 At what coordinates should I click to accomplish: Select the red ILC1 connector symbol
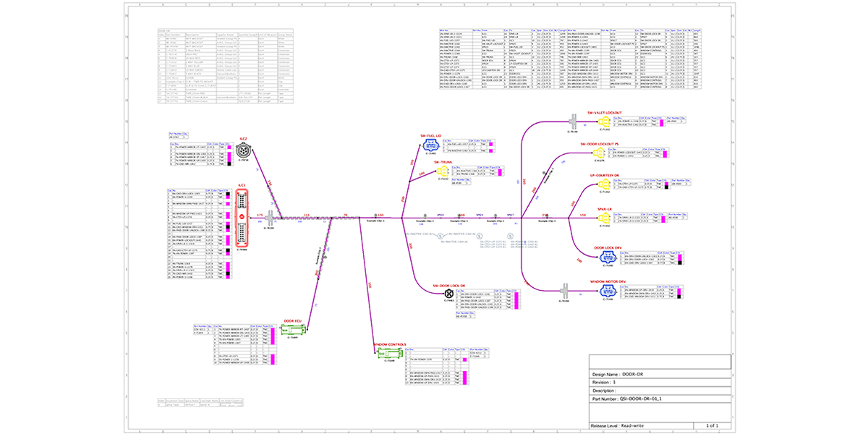coord(242,218)
